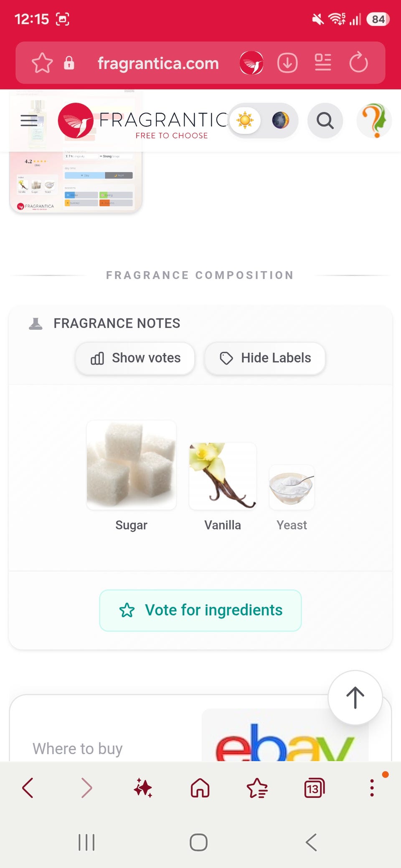This screenshot has height=868, width=401.
Task: Switch to dark theme moon toggle
Action: (x=281, y=121)
